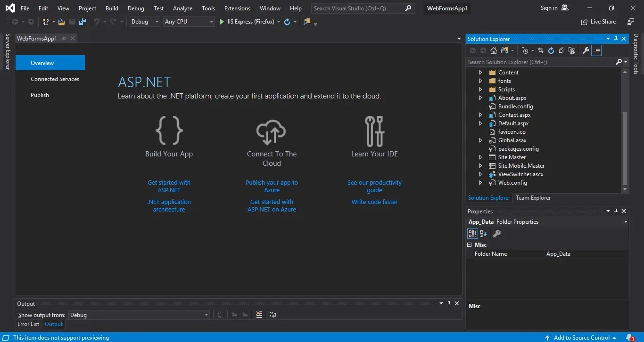Click the sign-in account icon
644x342 pixels.
pos(565,8)
